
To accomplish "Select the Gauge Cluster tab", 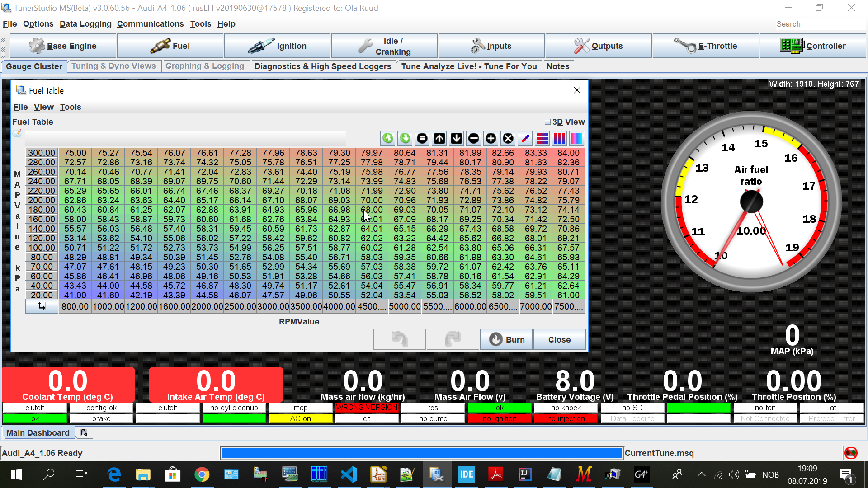I will point(34,66).
